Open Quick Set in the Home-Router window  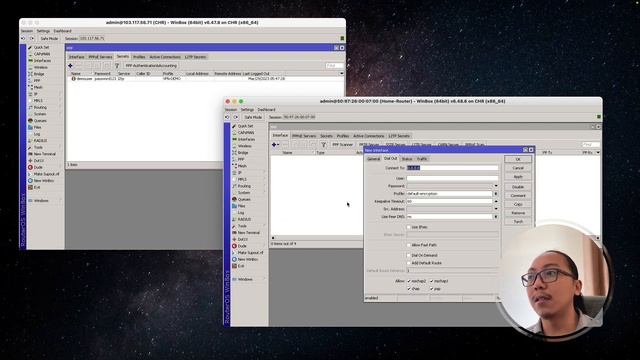tap(245, 126)
